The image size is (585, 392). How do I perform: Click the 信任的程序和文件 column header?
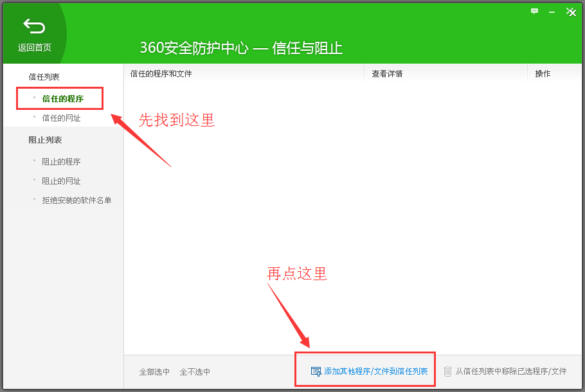click(x=161, y=74)
